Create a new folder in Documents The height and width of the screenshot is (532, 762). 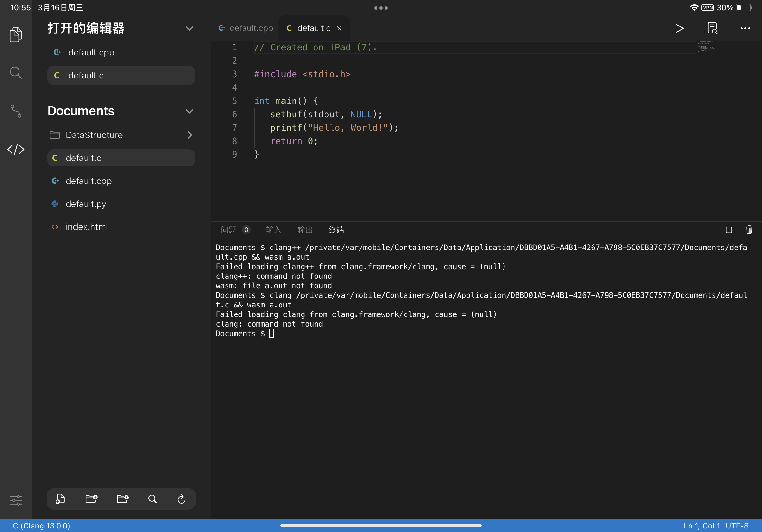(x=91, y=499)
